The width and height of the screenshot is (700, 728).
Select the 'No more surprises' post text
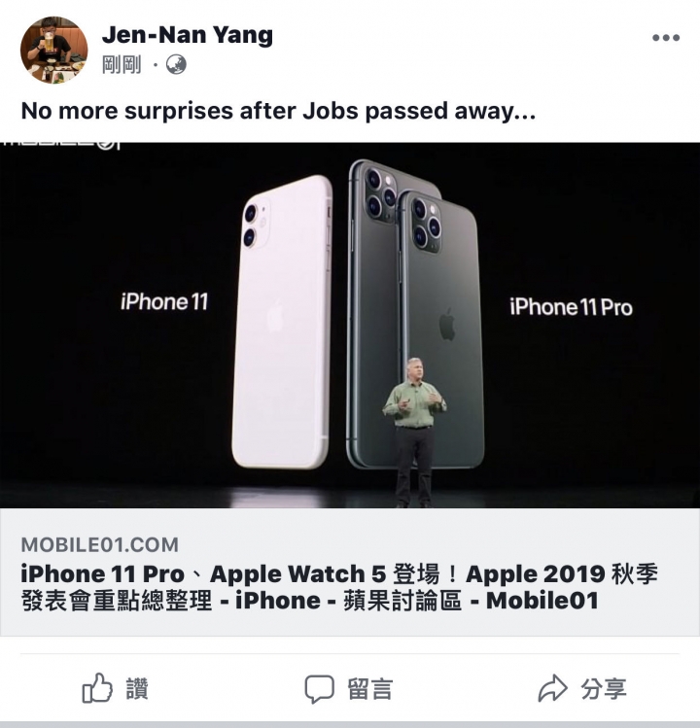pyautogui.click(x=278, y=111)
